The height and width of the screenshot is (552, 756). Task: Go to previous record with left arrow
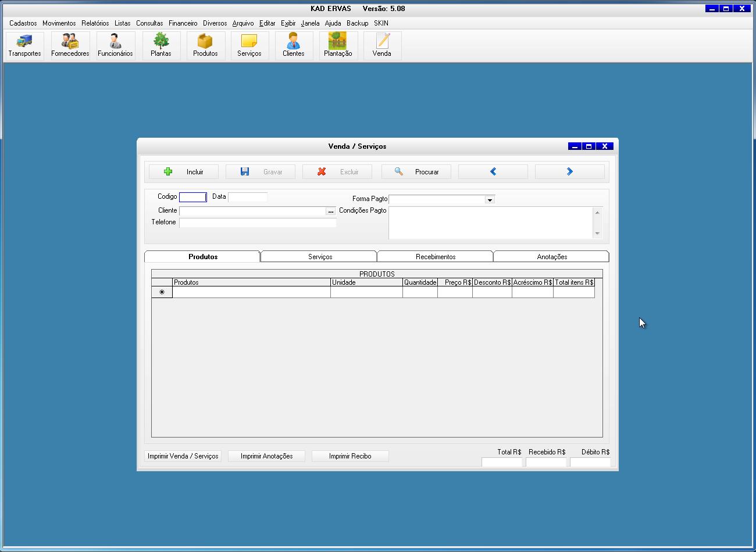coord(493,171)
